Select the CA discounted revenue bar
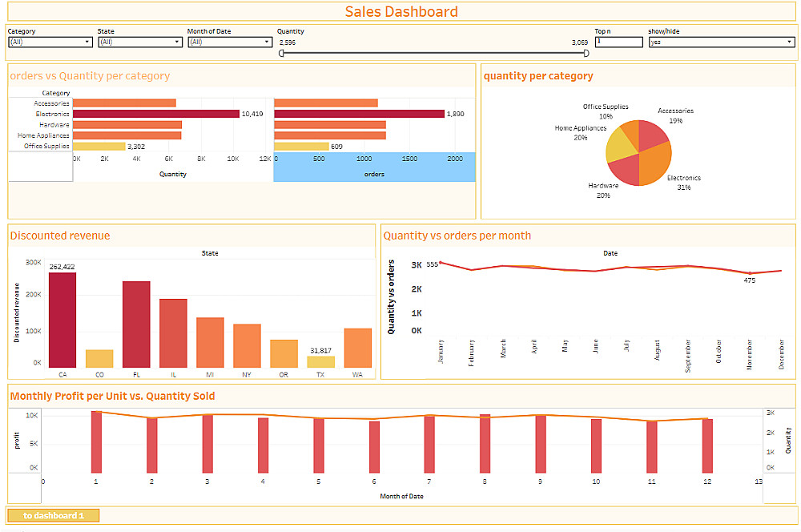The image size is (801, 532). [62, 320]
